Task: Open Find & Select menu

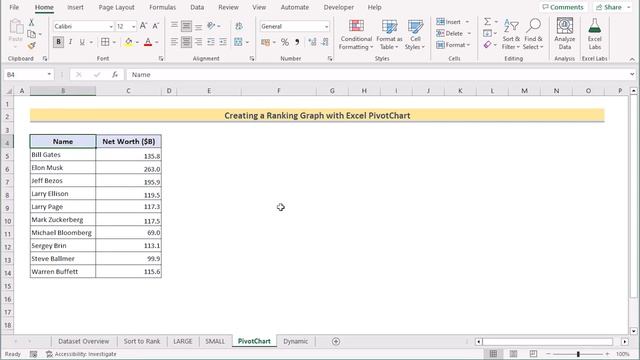Action: [533, 34]
